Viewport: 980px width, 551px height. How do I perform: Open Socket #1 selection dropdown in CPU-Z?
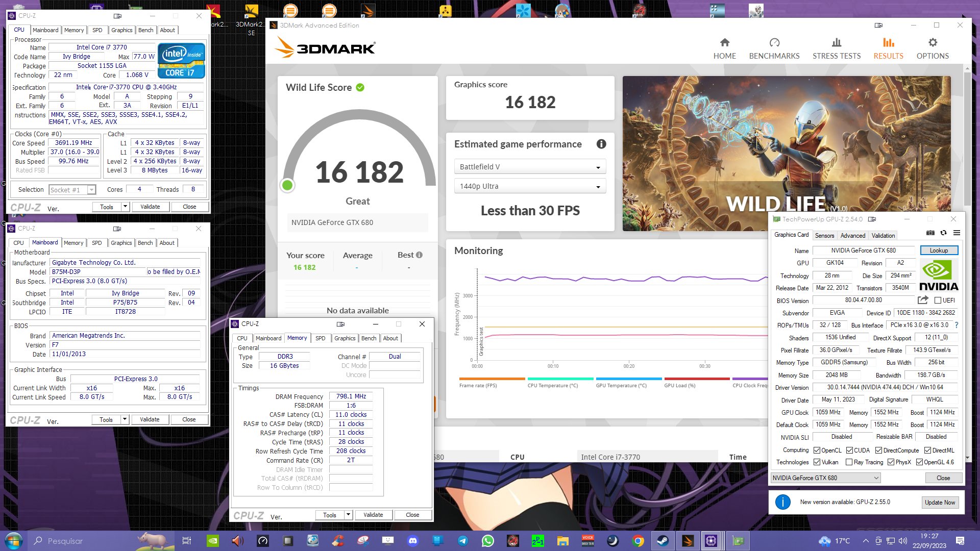[72, 190]
